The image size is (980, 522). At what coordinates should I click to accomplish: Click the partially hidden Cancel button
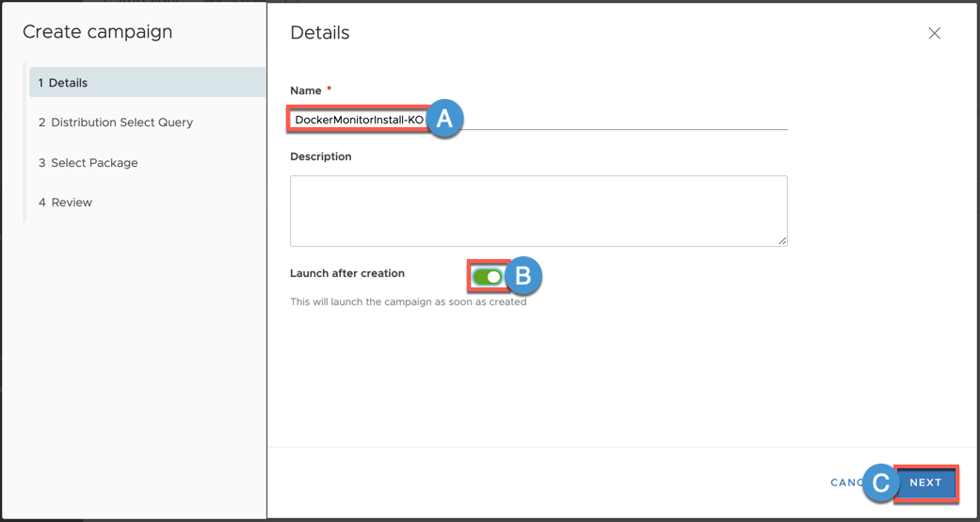tap(844, 482)
